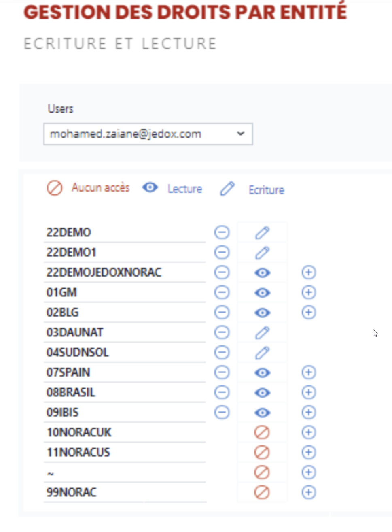Click the pencil icon for 22DEMO1
Viewport: 392px width, 532px height.
coord(262,253)
